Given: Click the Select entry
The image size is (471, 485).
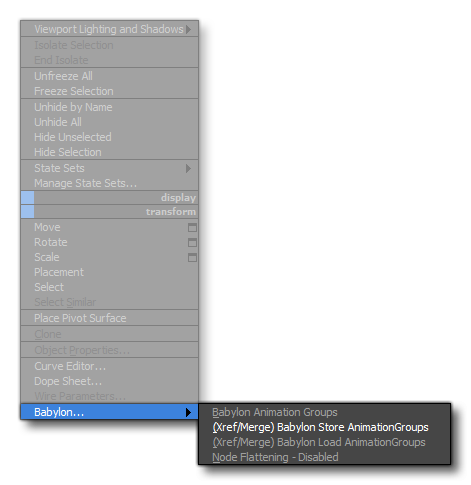Looking at the screenshot, I should click(109, 287).
